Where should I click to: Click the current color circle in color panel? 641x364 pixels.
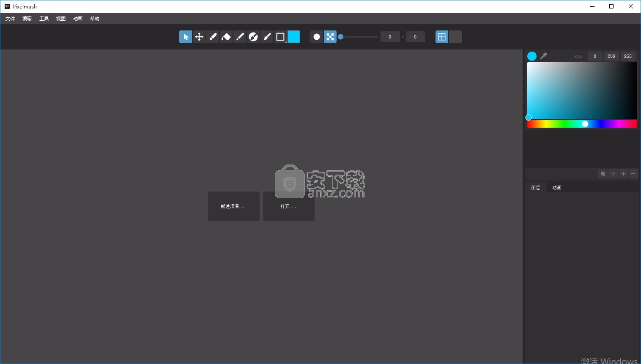pyautogui.click(x=532, y=56)
